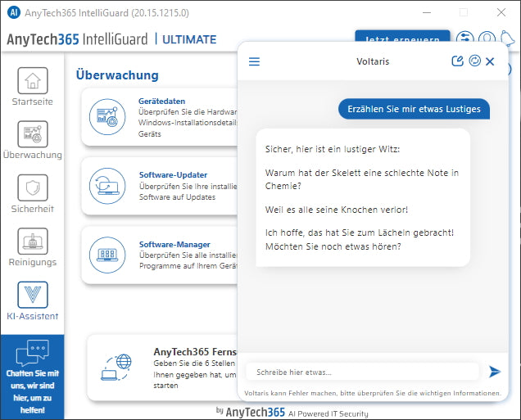Screen dimensions: 521x420
Task: Open the Software-Manager card
Action: click(x=160, y=255)
